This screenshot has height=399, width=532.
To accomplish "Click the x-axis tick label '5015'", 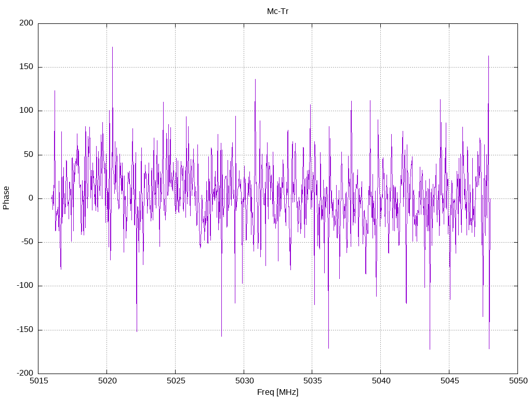I will coord(38,381).
